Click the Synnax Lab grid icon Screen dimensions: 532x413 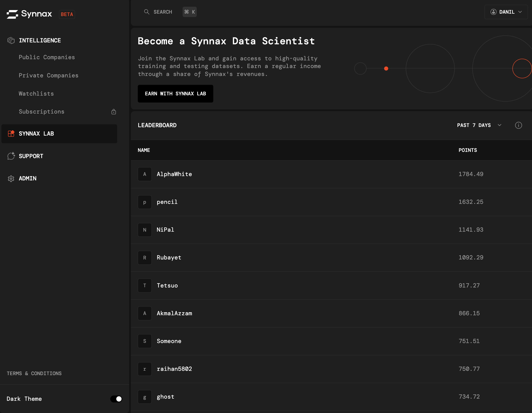(x=11, y=133)
